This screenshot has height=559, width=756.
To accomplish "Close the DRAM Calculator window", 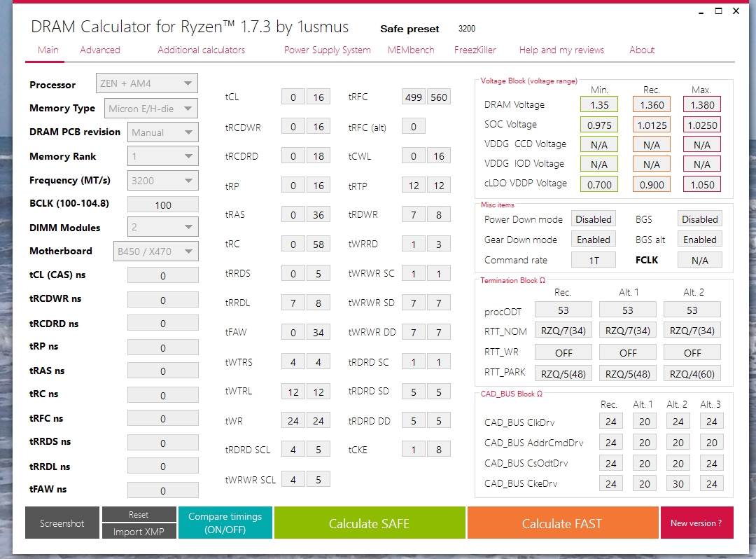I will click(x=736, y=11).
